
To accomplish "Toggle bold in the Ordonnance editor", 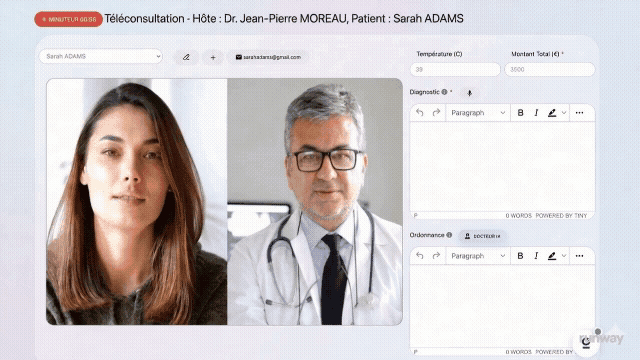I will [520, 256].
